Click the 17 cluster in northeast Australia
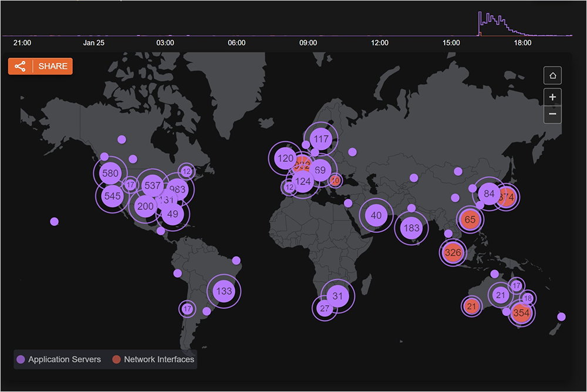This screenshot has height=392, width=587. coord(517,286)
